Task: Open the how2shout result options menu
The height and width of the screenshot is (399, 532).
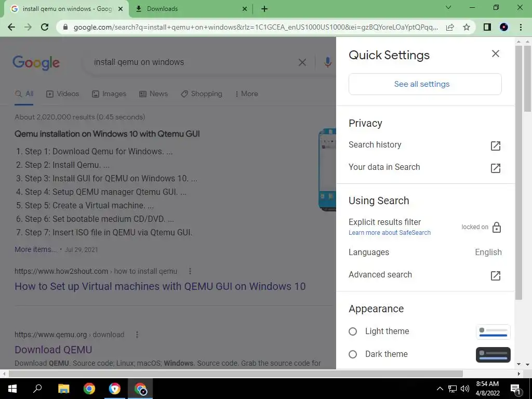Action: tap(190, 271)
